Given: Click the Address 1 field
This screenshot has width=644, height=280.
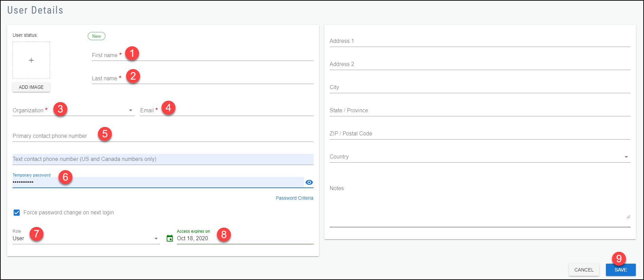Looking at the screenshot, I should click(480, 41).
